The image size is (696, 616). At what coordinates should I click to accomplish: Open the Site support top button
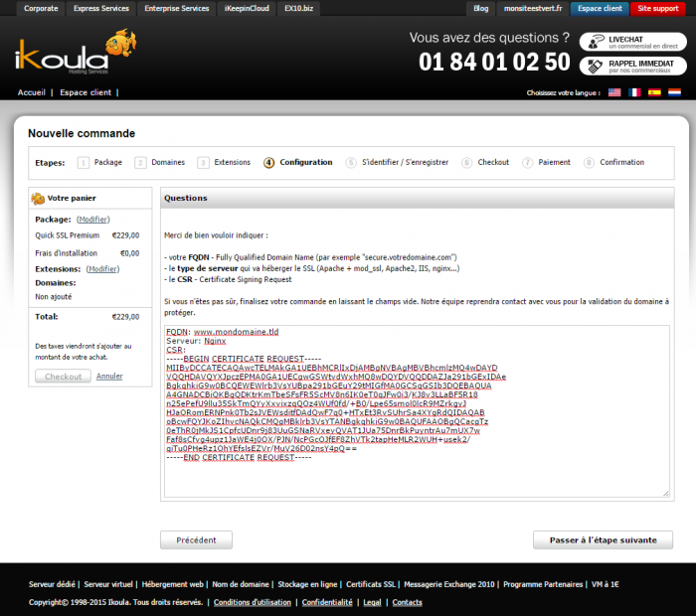657,8
